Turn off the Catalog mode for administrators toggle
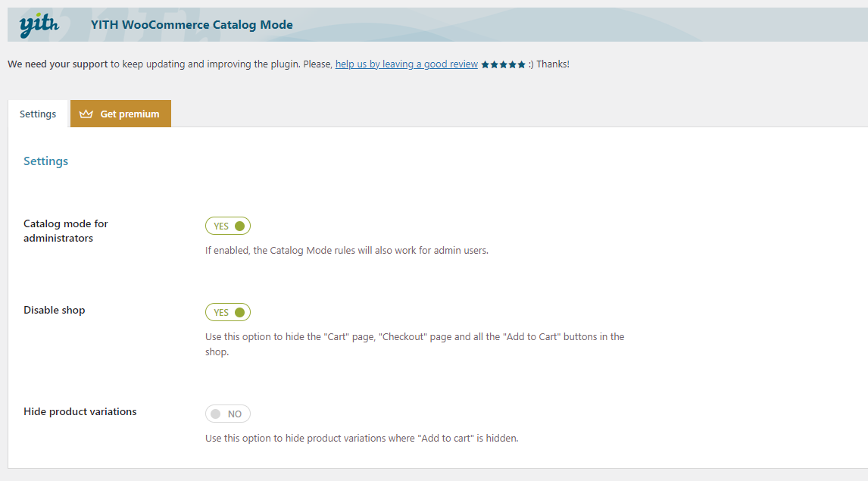The height and width of the screenshot is (481, 868). pyautogui.click(x=227, y=226)
